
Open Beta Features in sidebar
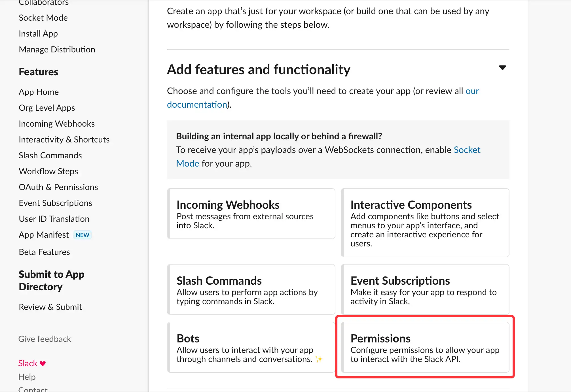coord(44,252)
